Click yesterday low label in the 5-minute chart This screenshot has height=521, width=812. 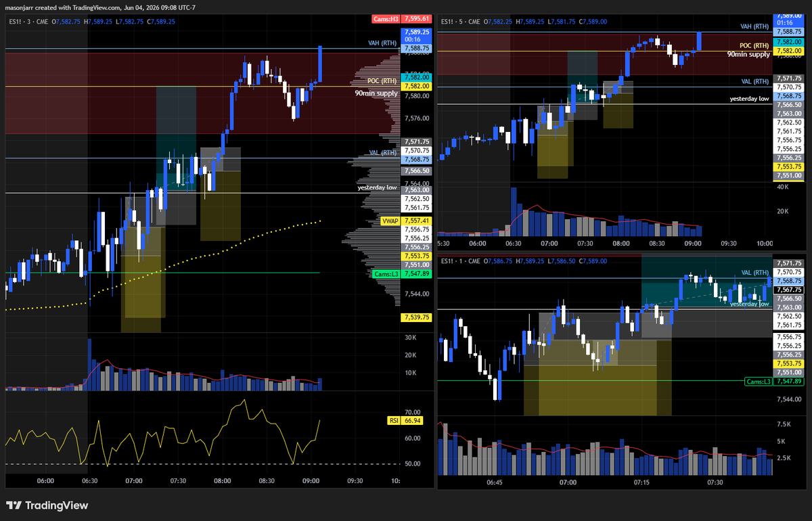point(750,99)
